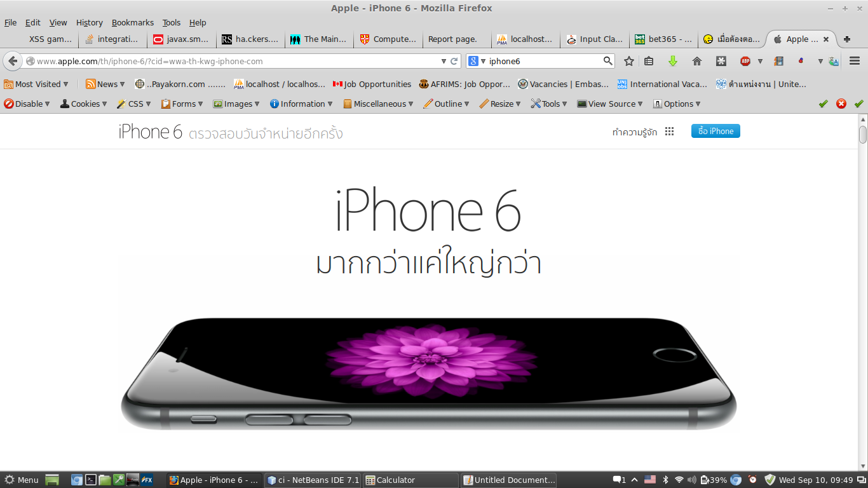Click the film strip toolbar icon

click(x=778, y=61)
